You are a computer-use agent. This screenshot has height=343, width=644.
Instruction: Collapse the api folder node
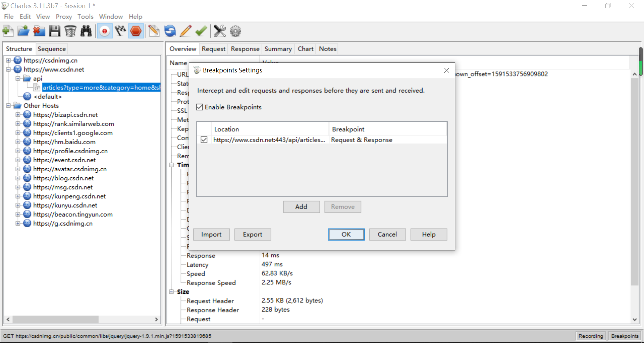(x=18, y=78)
